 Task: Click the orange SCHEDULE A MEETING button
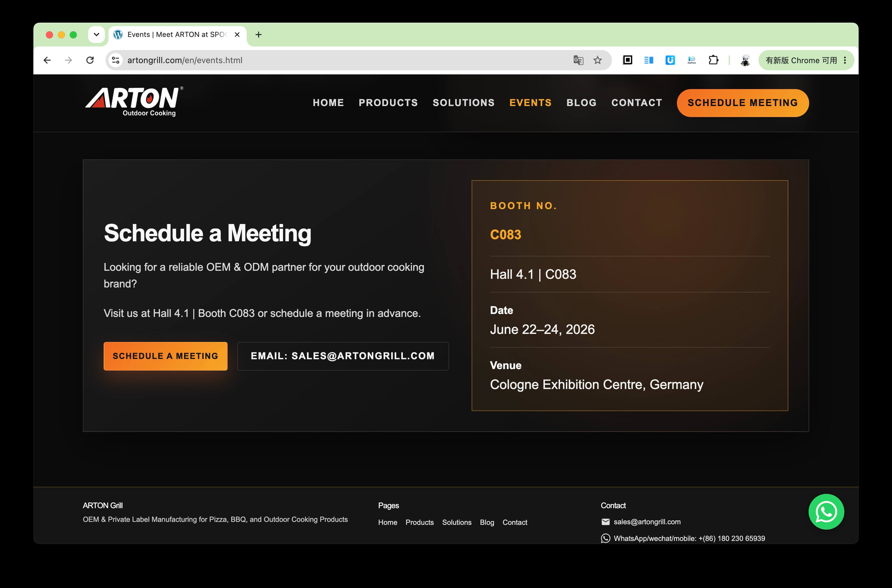(x=165, y=356)
